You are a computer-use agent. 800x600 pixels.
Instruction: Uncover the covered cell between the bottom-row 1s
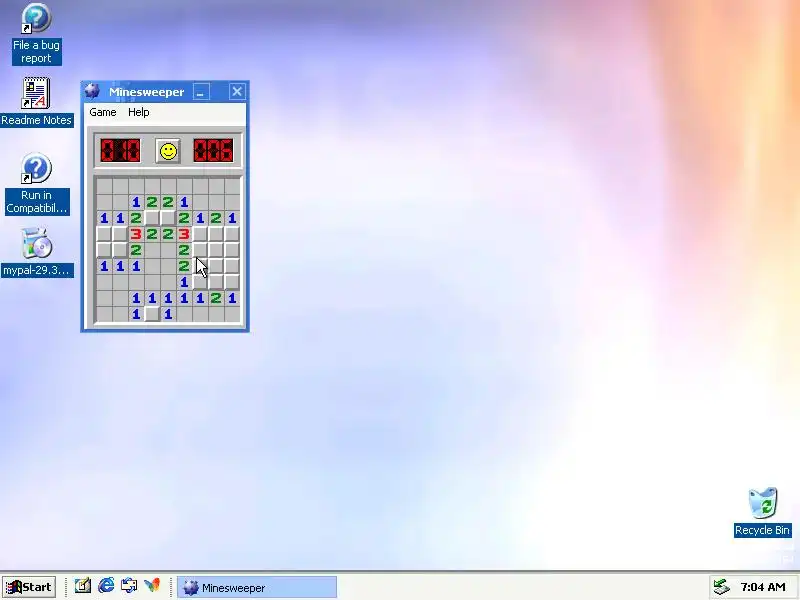152,314
